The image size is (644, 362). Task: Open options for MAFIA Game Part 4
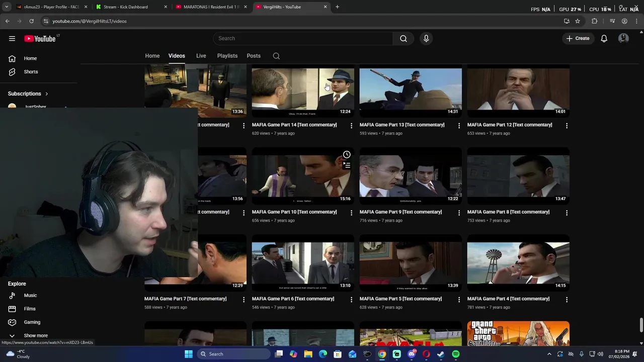pos(567,299)
